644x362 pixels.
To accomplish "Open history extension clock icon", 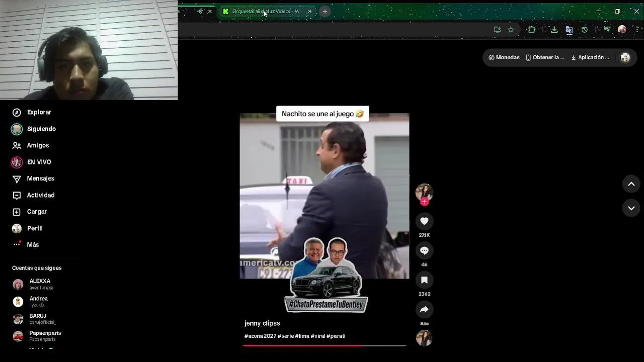I will point(584,30).
